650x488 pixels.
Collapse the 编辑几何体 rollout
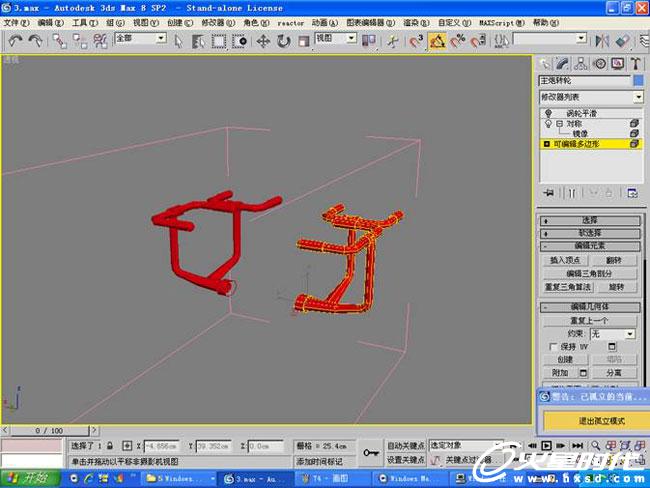(589, 307)
